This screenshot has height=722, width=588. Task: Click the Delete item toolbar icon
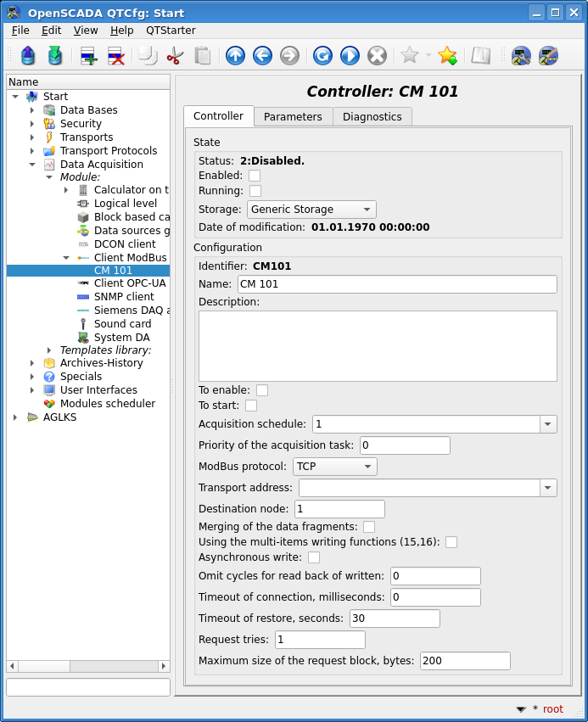click(115, 56)
